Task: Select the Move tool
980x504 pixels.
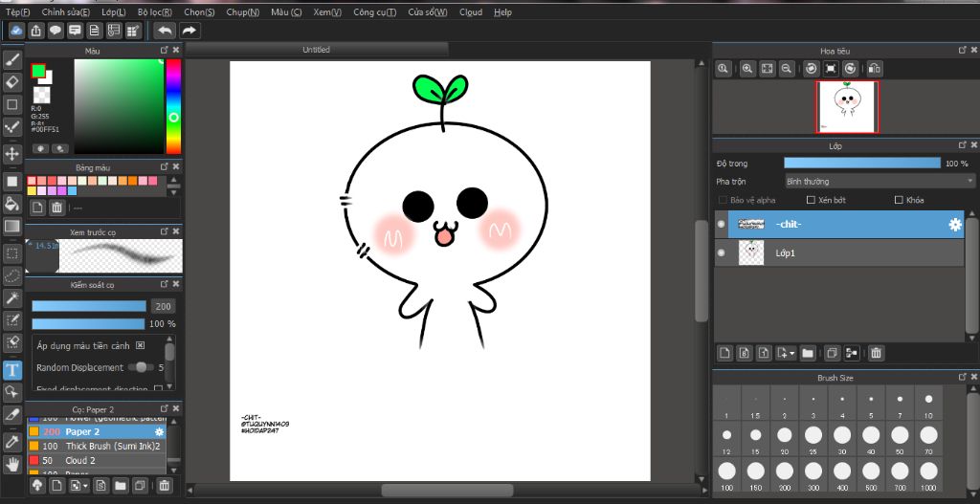Action: (x=11, y=153)
